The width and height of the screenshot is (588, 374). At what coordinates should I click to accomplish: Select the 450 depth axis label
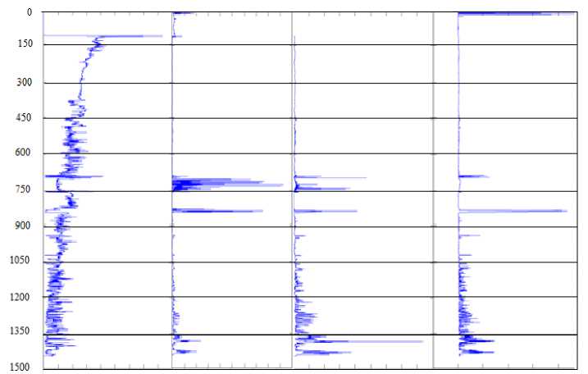point(23,117)
